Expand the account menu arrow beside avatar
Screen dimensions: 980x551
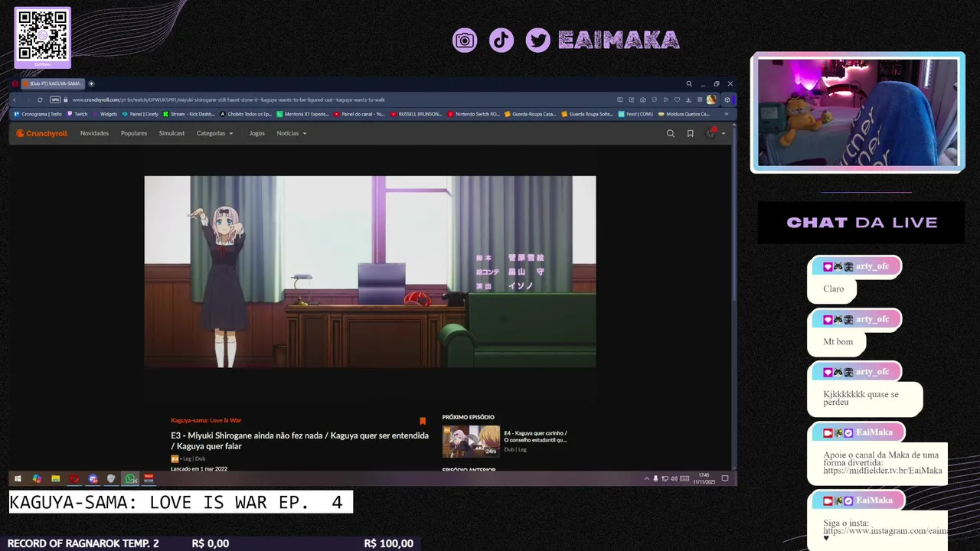pos(724,133)
